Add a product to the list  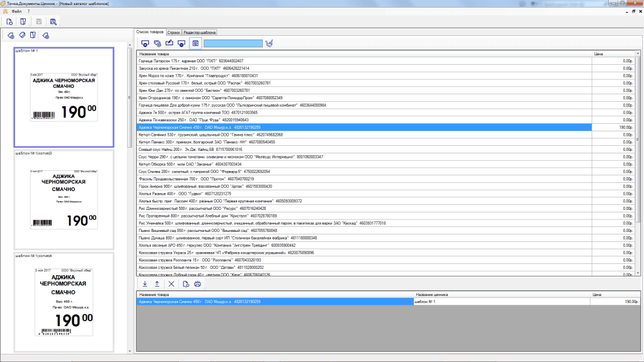coord(145,43)
